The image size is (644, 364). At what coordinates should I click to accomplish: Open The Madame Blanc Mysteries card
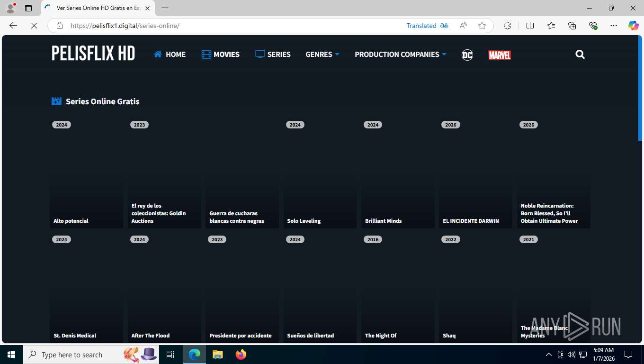pyautogui.click(x=554, y=288)
